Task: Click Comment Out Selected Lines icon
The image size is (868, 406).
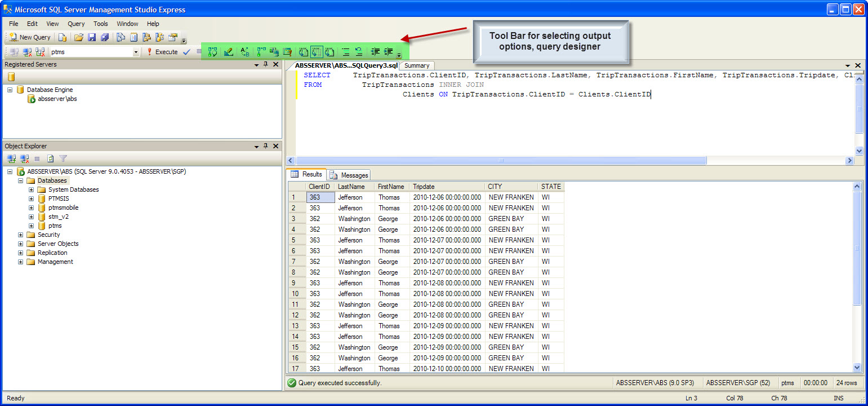Action: pyautogui.click(x=345, y=52)
